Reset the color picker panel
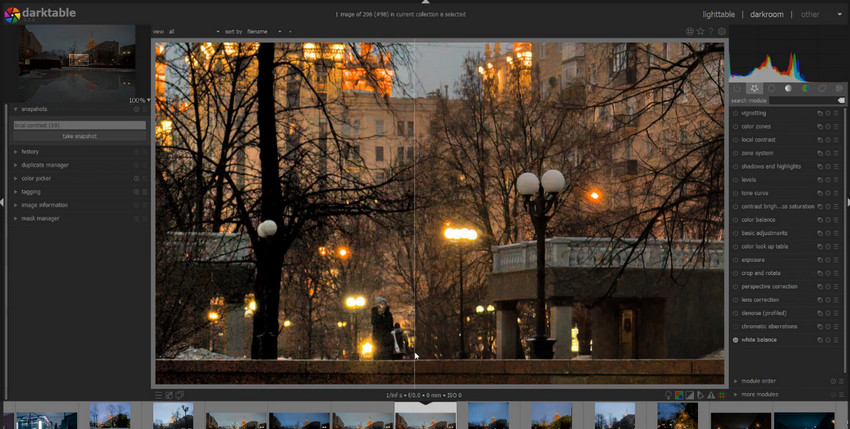This screenshot has width=850, height=429. [x=136, y=178]
